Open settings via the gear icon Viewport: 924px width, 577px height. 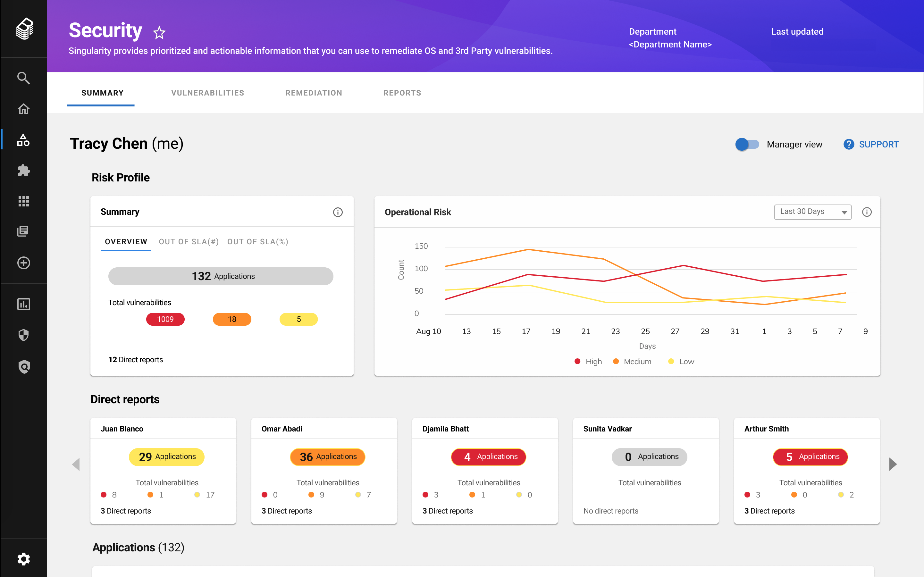point(24,559)
